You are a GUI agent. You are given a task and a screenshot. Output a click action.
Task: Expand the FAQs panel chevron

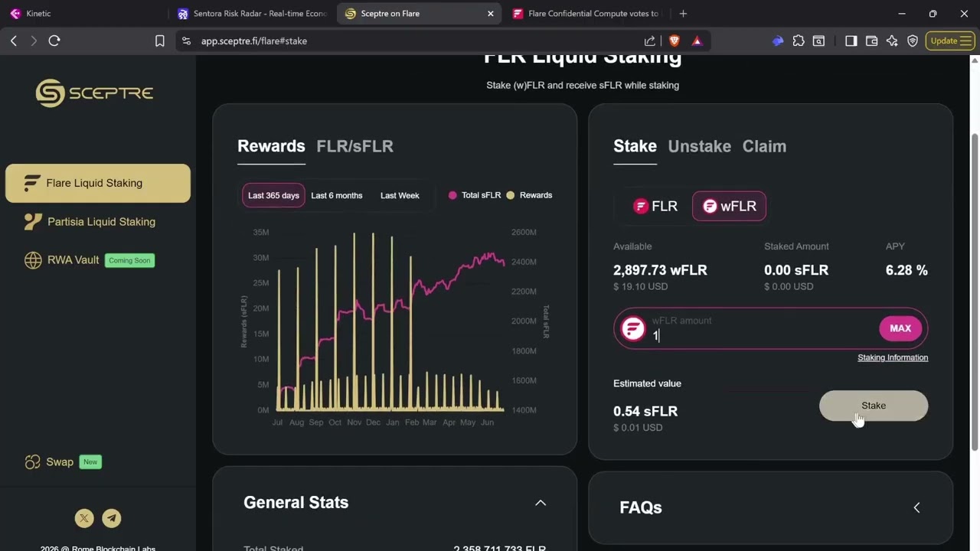coord(916,507)
